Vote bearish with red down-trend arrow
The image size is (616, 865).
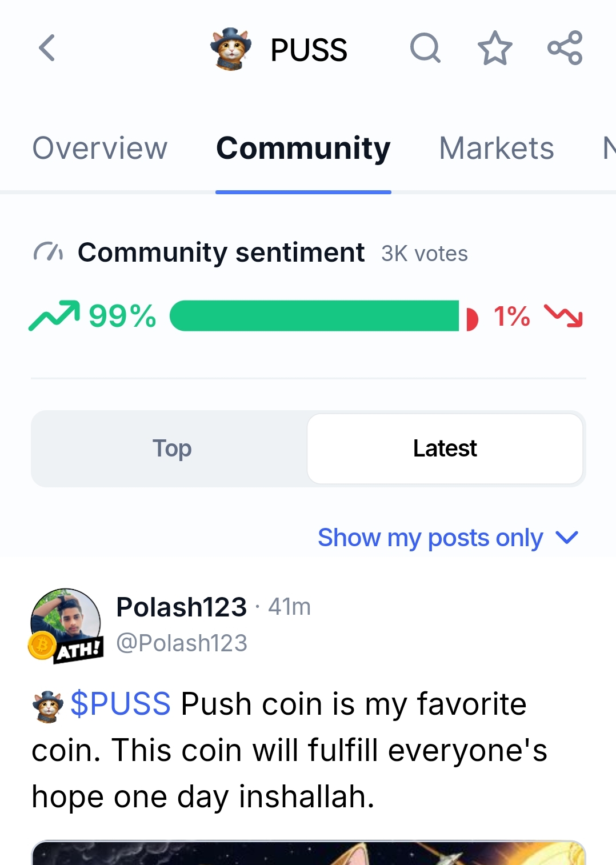pyautogui.click(x=563, y=316)
